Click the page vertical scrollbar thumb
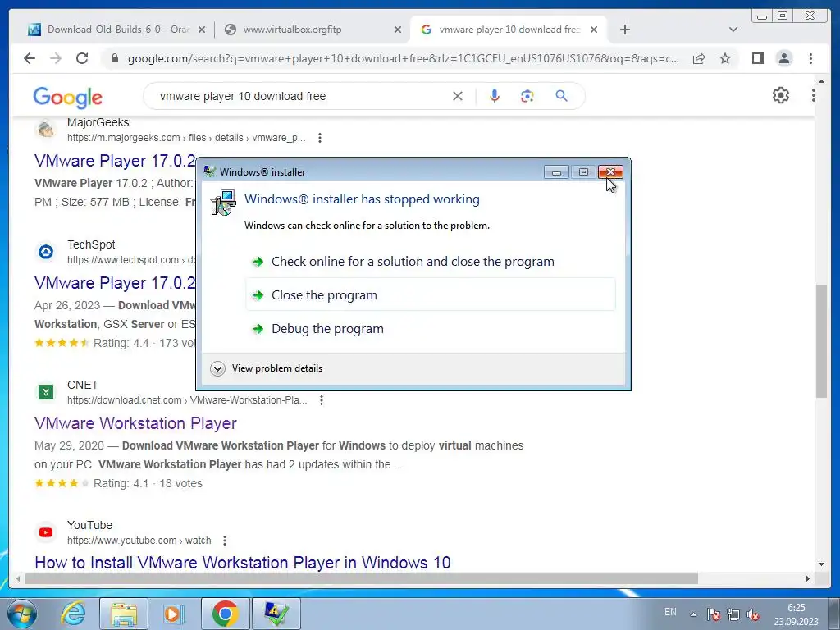The image size is (840, 630). pyautogui.click(x=821, y=340)
